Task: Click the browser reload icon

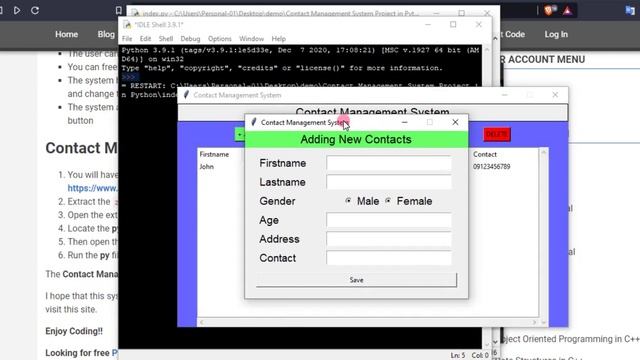Action: click(35, 10)
